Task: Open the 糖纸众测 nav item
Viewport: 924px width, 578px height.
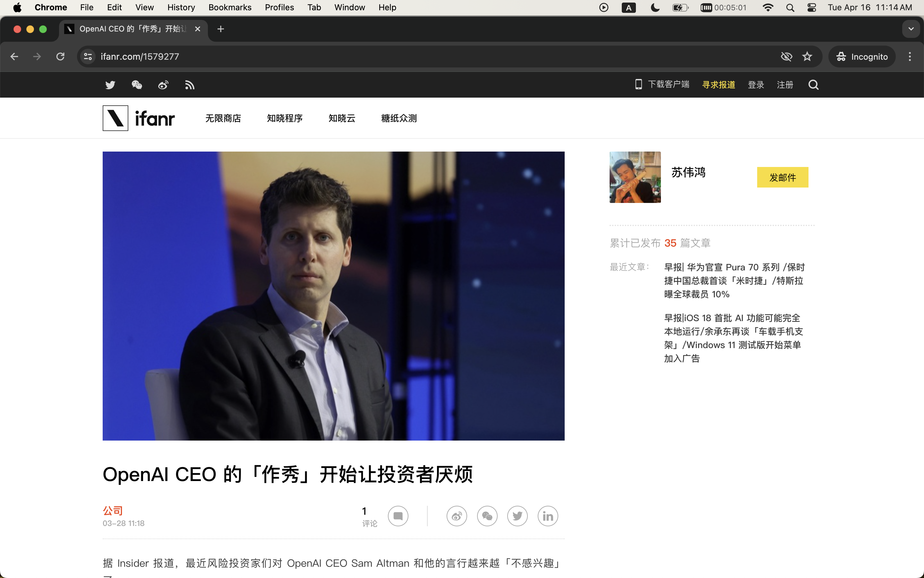Action: pos(399,118)
